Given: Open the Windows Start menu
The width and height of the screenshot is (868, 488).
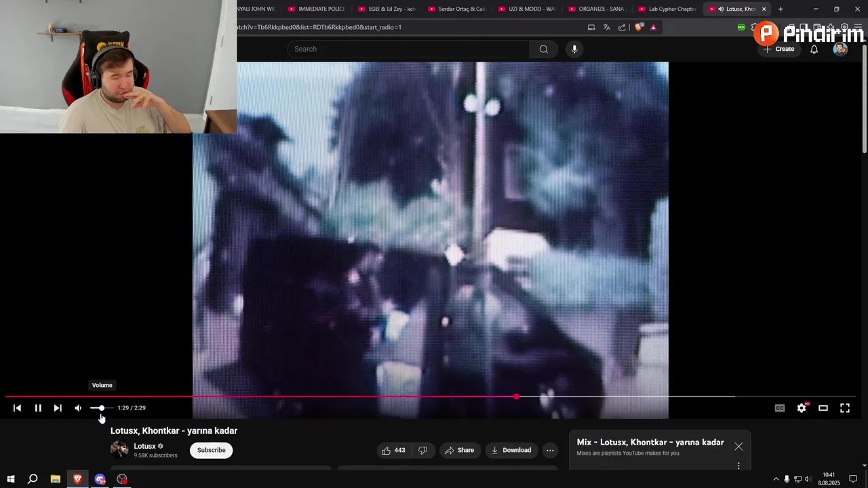Looking at the screenshot, I should 11,479.
